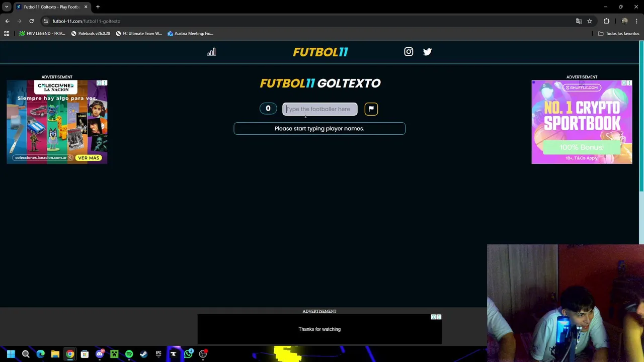The image size is (644, 362).
Task: Open WhatsApp from taskbar
Action: 188,354
